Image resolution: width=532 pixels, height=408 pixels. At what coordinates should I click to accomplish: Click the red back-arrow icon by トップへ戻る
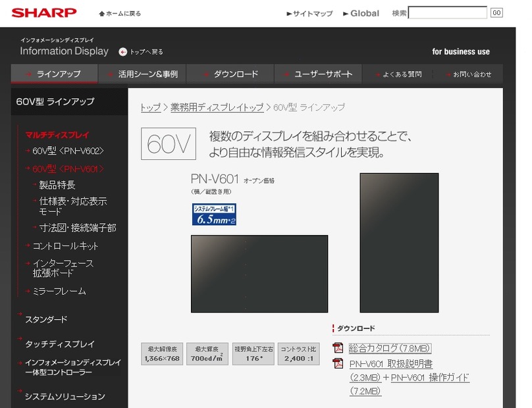pos(123,52)
